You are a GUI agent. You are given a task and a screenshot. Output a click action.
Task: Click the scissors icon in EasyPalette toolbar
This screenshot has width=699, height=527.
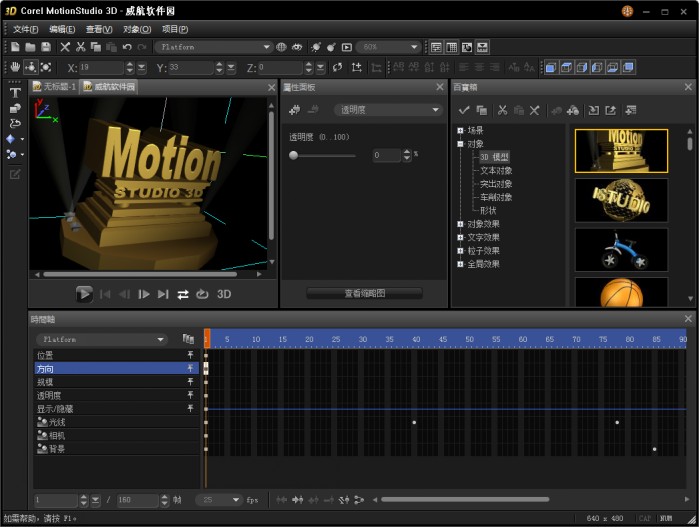click(x=502, y=110)
